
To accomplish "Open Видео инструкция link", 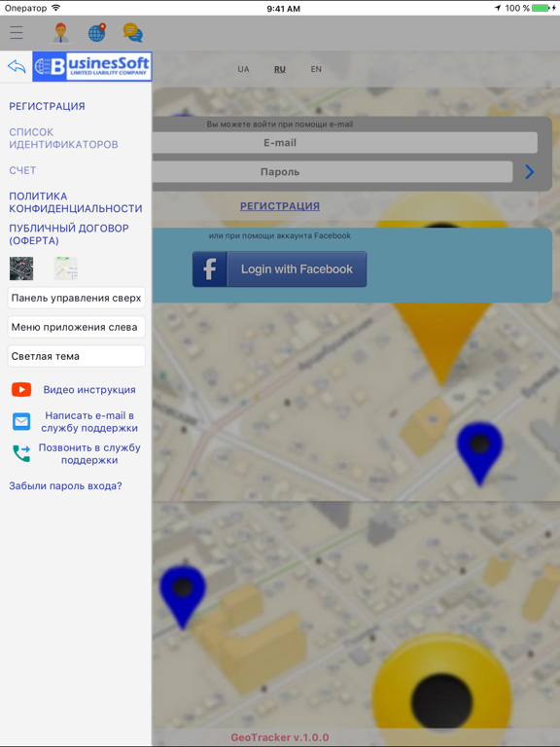I will (x=89, y=390).
